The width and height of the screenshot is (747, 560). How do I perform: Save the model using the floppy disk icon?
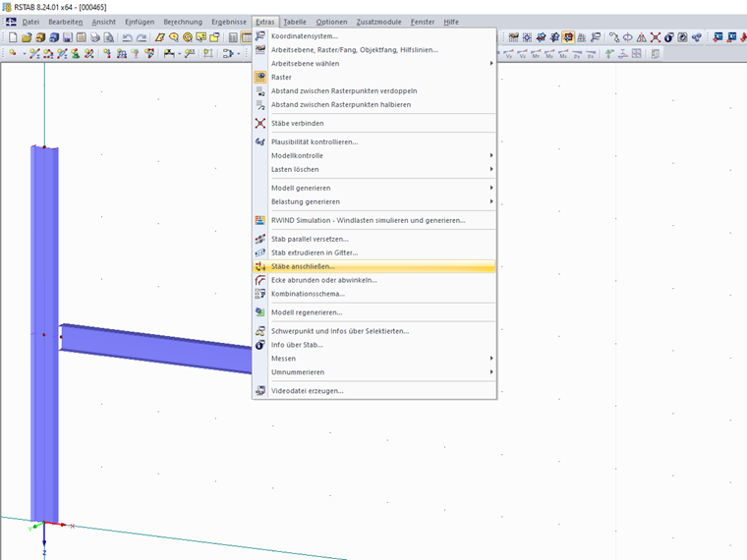click(68, 37)
